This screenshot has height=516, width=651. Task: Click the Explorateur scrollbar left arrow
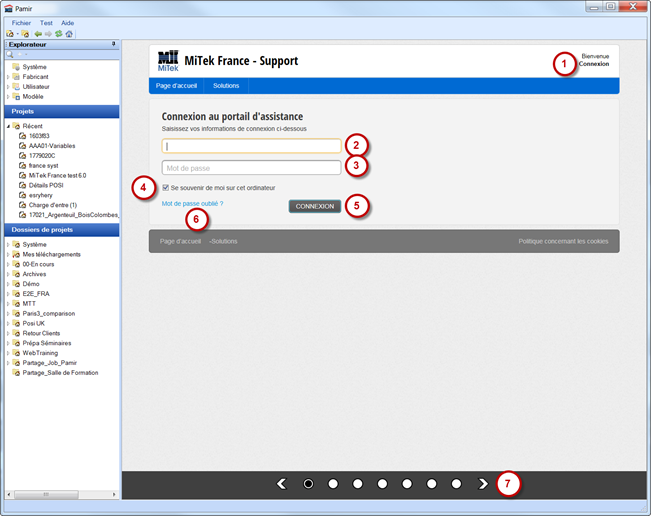pos(9,494)
